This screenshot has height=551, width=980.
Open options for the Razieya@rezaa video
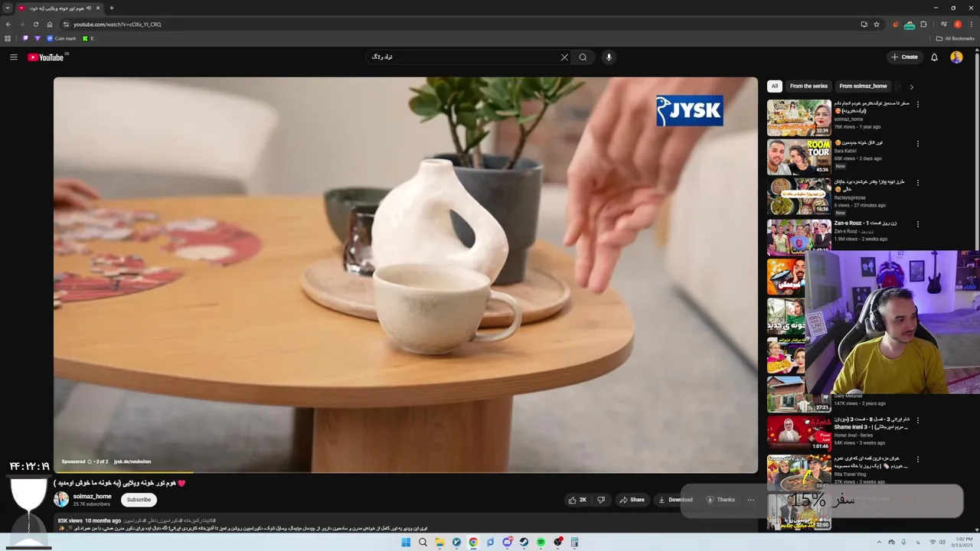click(918, 184)
